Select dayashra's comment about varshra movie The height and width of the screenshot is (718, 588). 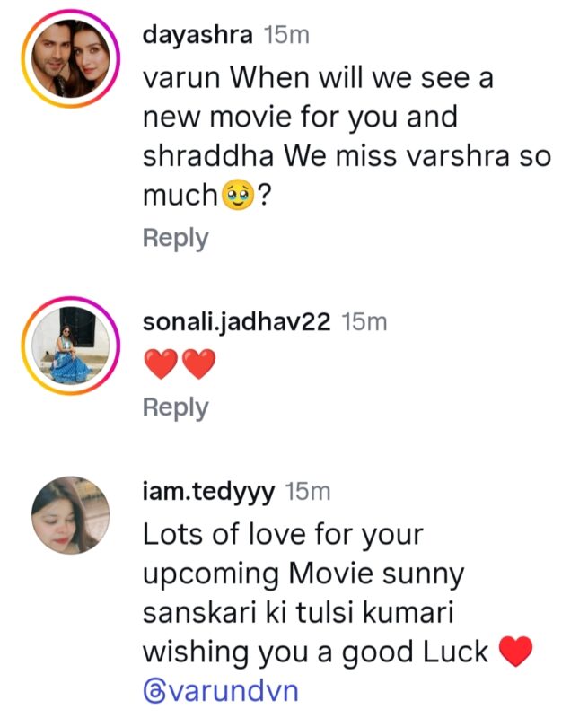pos(347,136)
